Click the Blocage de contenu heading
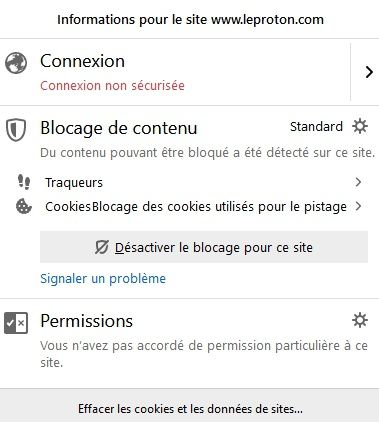The height and width of the screenshot is (422, 379). click(x=119, y=128)
